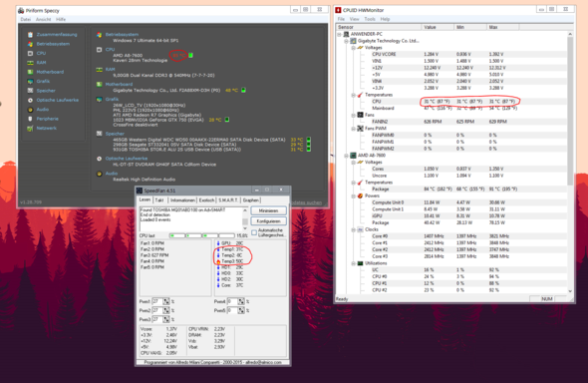Screen dimensions: 588x383
Task: Click the SpeedFan log scrollbar down arrow
Action: (x=245, y=228)
